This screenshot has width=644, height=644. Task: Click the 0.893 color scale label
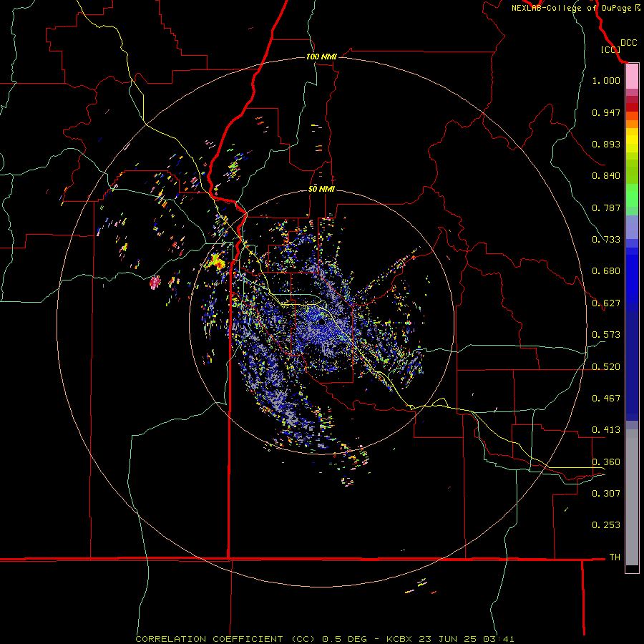[606, 144]
